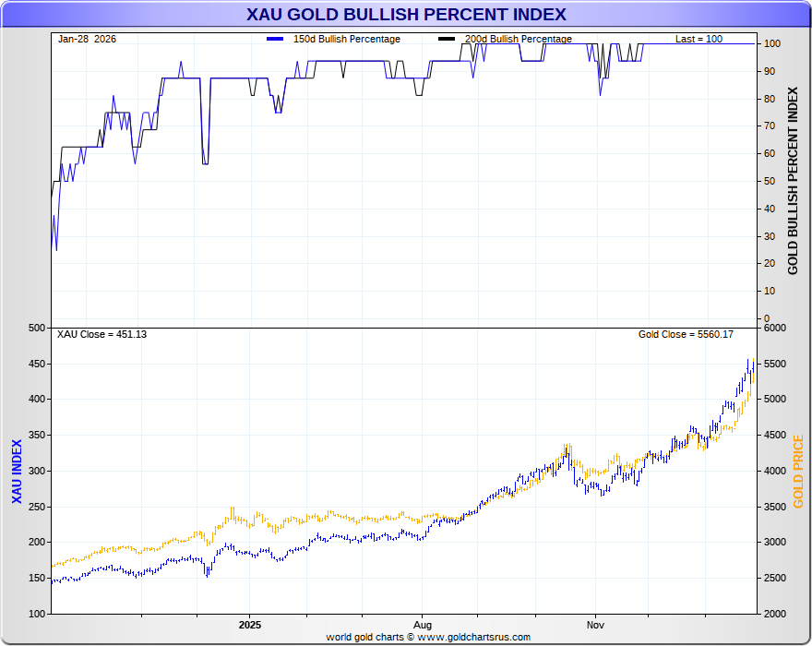Click the blue 150d legend line swatch
Image resolution: width=812 pixels, height=646 pixels.
tap(275, 40)
